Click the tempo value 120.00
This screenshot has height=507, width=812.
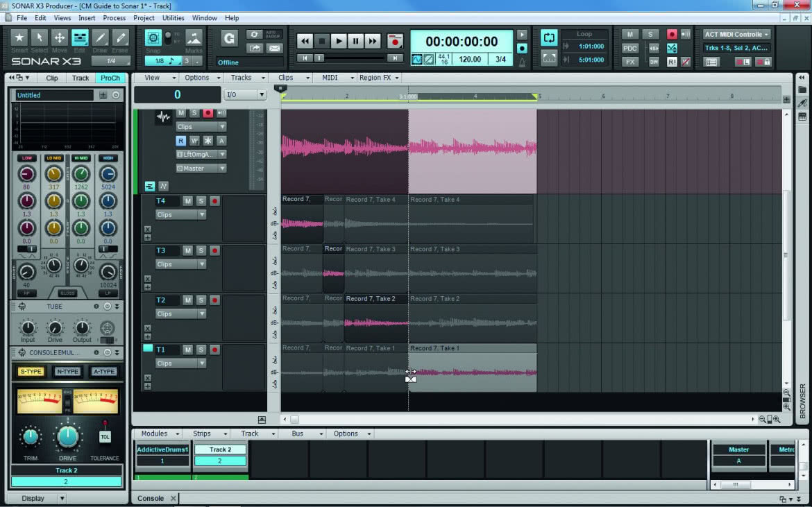click(470, 59)
